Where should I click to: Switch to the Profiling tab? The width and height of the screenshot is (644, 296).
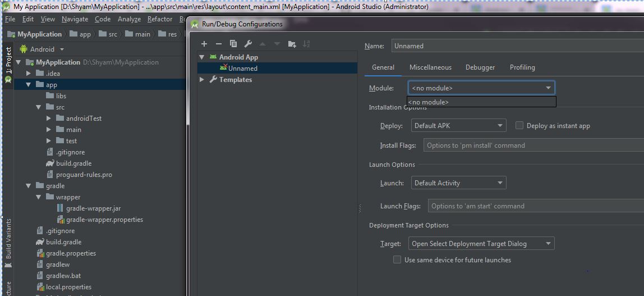pos(522,67)
